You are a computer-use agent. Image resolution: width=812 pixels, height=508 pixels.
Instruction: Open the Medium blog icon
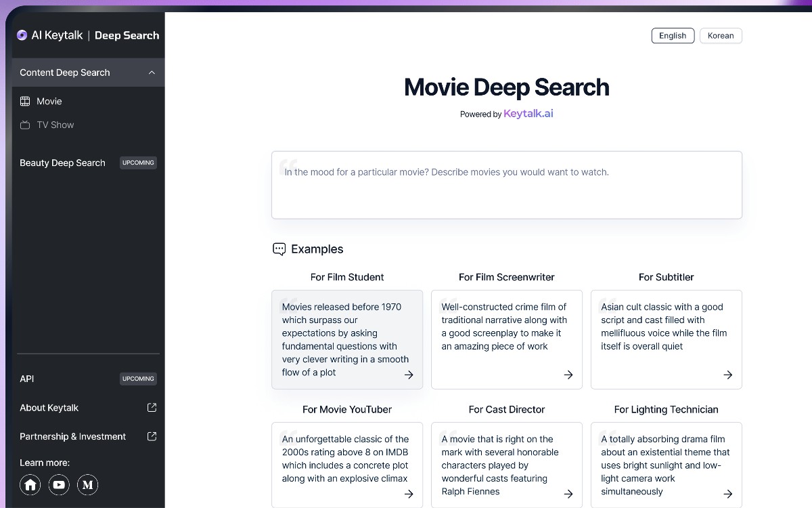coord(87,485)
